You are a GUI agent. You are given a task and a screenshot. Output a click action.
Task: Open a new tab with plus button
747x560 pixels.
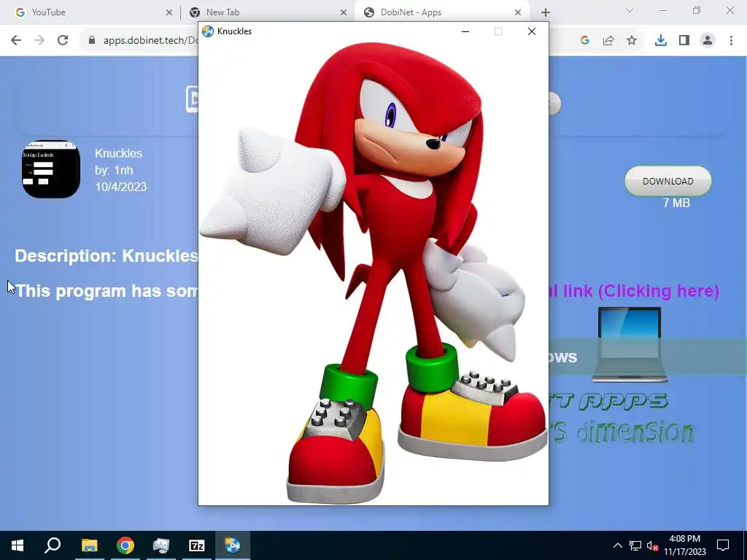[546, 12]
